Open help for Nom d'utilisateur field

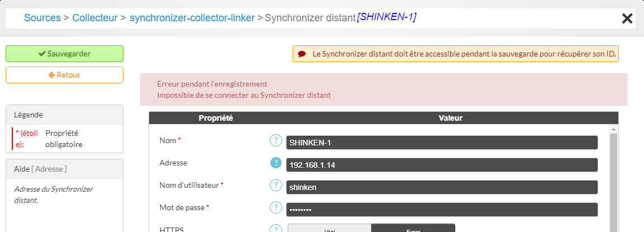[x=275, y=185]
